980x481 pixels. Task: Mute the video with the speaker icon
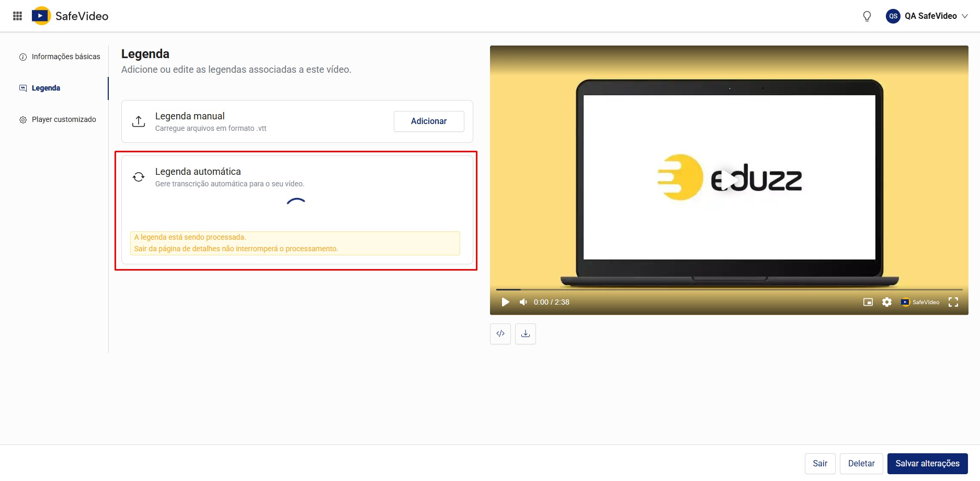(x=523, y=302)
